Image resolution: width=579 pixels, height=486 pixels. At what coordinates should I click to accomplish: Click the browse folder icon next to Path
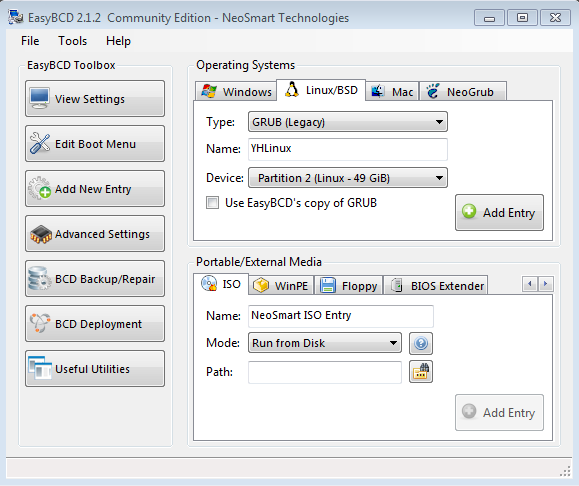point(421,372)
